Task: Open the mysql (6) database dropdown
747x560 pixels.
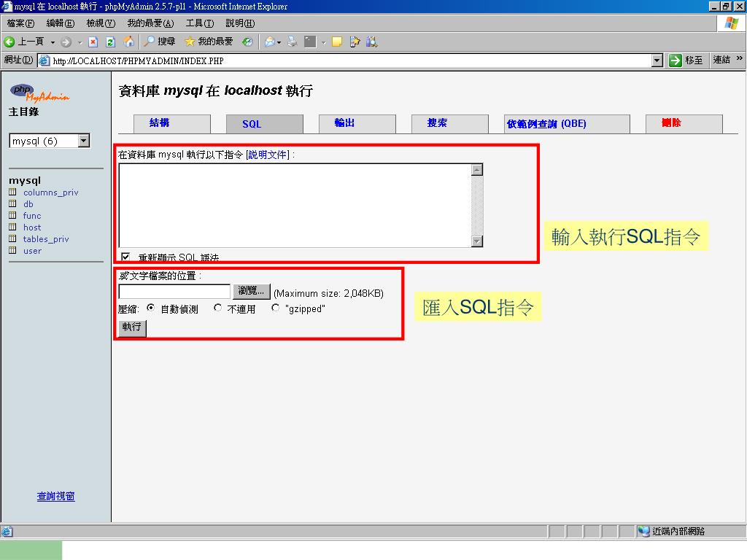Action: tap(49, 141)
